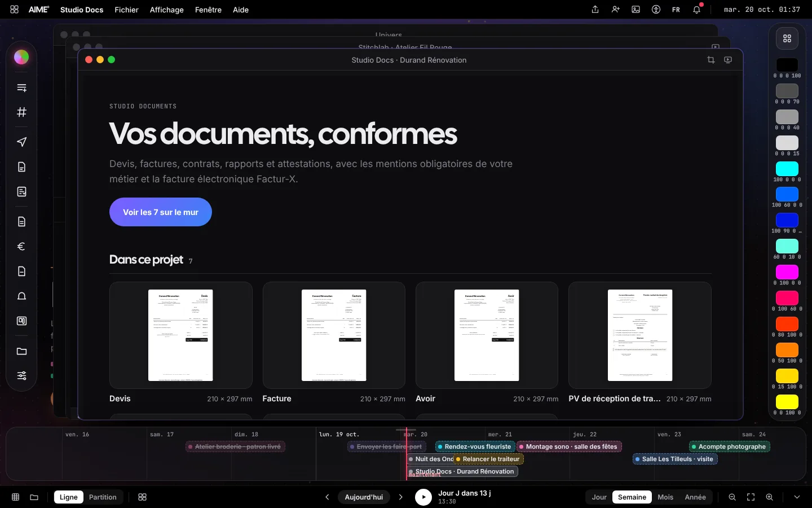
Task: Collapse the timeline with the bottom-right chevron
Action: [797, 497]
